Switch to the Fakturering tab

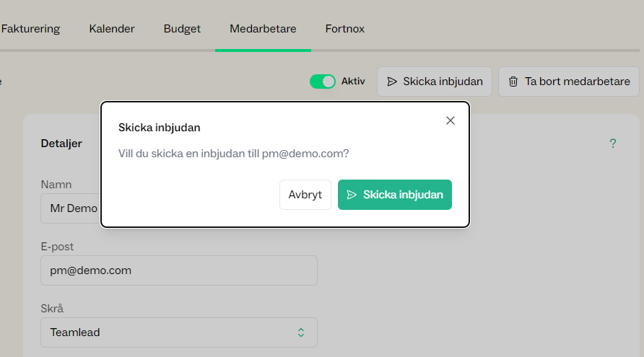(30, 29)
